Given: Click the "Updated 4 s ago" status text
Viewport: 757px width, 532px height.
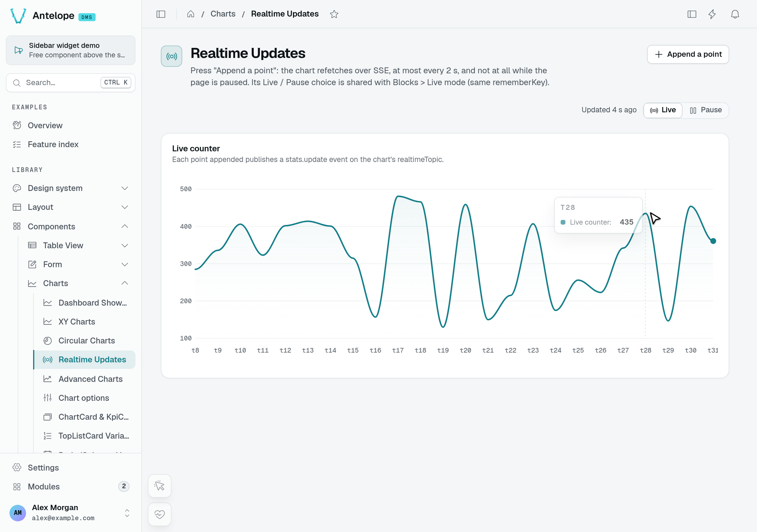Looking at the screenshot, I should (x=609, y=110).
